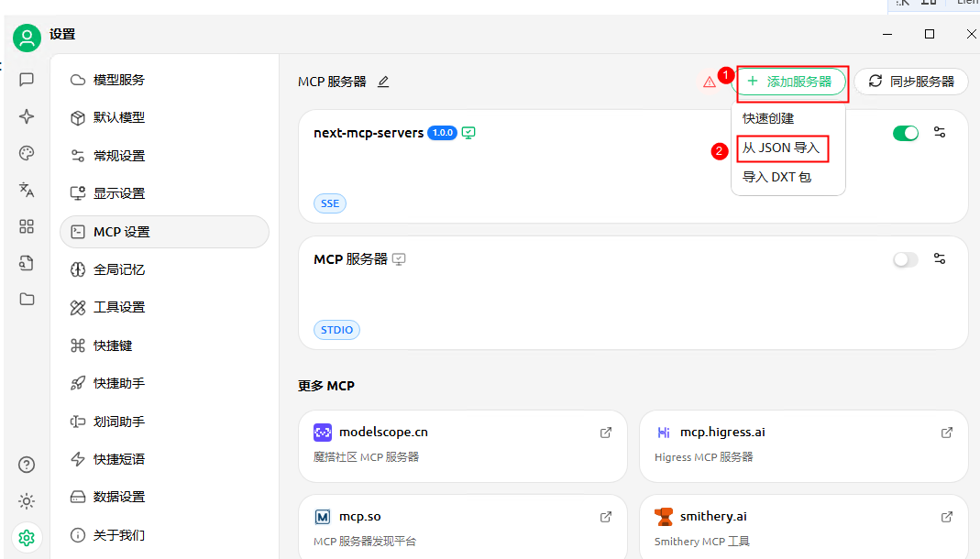Click the smithery.ai logo icon
Screen dimensions: 980x559
[664, 517]
